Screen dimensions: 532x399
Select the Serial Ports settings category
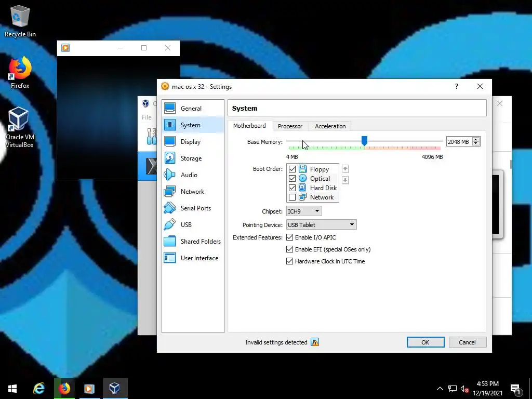tap(193, 208)
